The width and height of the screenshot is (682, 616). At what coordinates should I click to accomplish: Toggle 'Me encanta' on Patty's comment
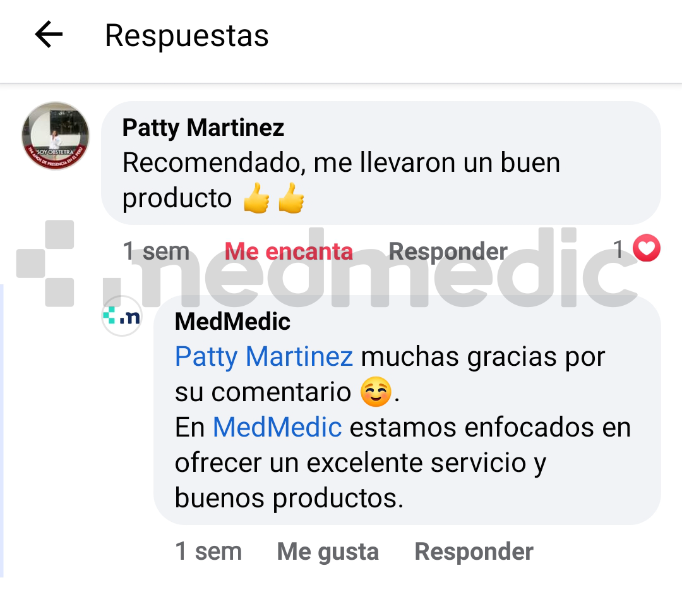coord(289,251)
